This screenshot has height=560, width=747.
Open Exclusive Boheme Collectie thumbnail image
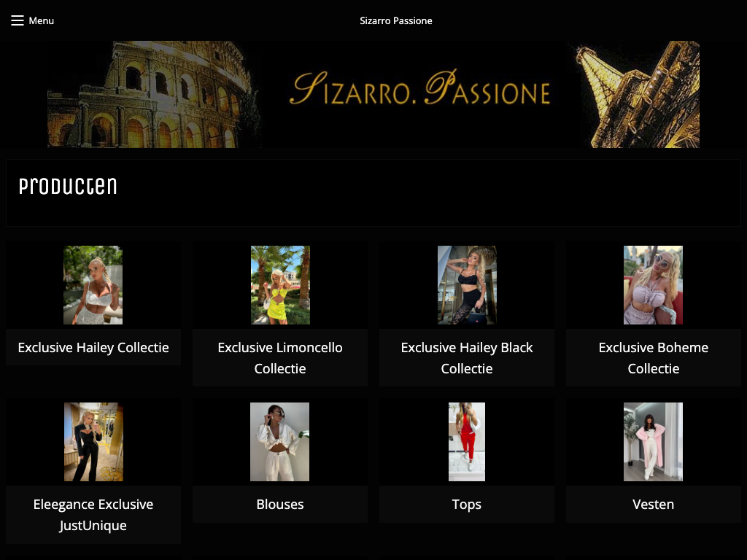tap(653, 285)
